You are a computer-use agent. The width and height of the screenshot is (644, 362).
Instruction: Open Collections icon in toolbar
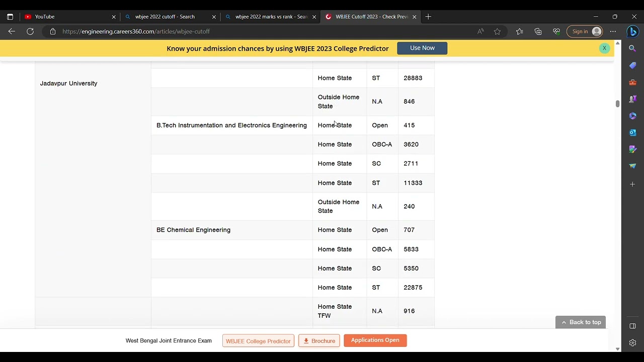(x=538, y=31)
